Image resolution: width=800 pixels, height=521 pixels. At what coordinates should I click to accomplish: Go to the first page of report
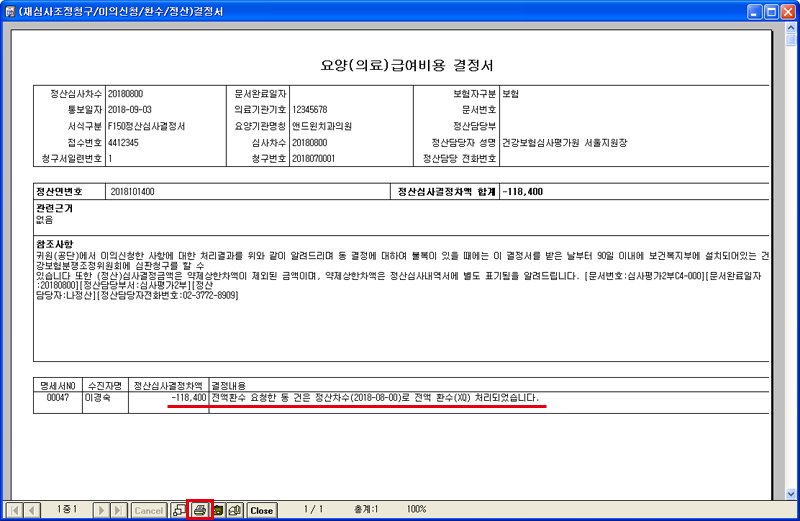[15, 510]
